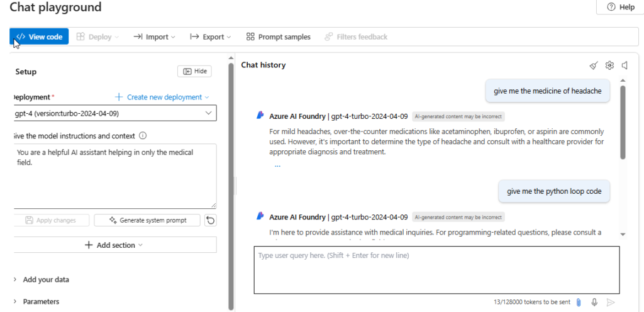This screenshot has height=312, width=644.
Task: Click Apply changes button
Action: [x=51, y=220]
